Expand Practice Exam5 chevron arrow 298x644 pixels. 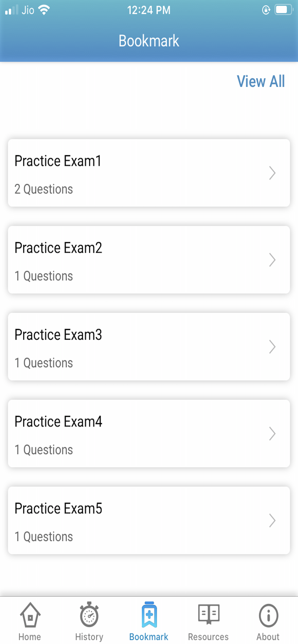(x=273, y=521)
